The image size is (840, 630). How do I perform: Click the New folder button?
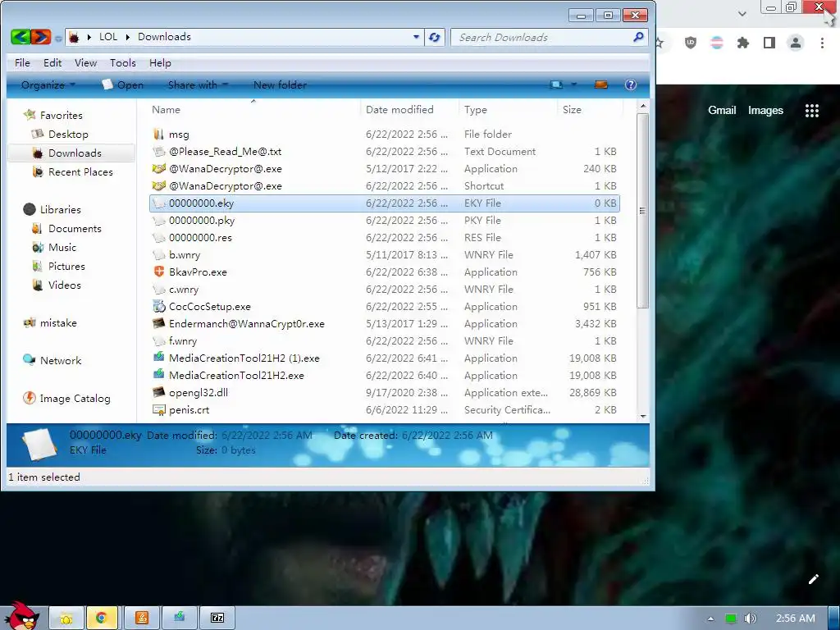click(x=280, y=84)
